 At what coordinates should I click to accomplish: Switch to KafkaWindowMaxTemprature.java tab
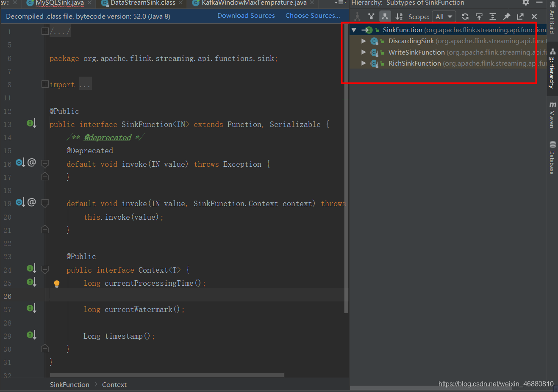coord(254,3)
